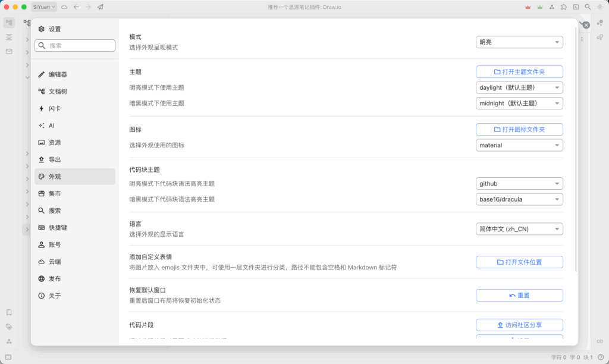Toggle appearance mode with the sun icon
The height and width of the screenshot is (364, 609).
click(x=599, y=7)
